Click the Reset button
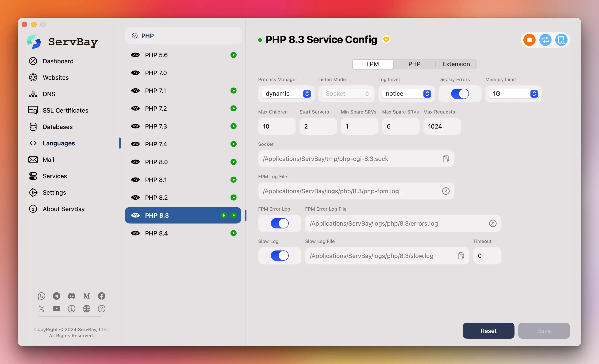Image resolution: width=599 pixels, height=364 pixels. [x=489, y=330]
